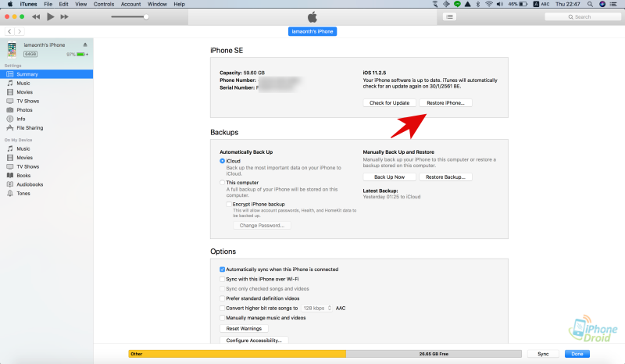The height and width of the screenshot is (364, 625).
Task: Eject the iPhone from the sidebar
Action: click(x=85, y=45)
